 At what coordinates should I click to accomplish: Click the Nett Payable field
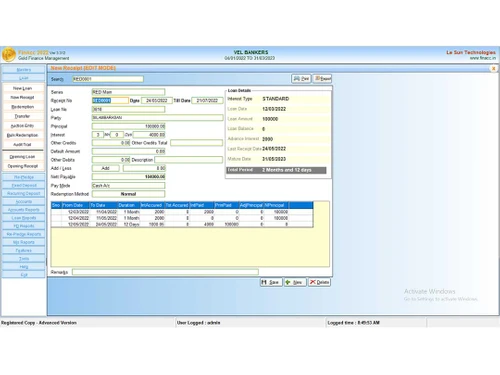(128, 177)
